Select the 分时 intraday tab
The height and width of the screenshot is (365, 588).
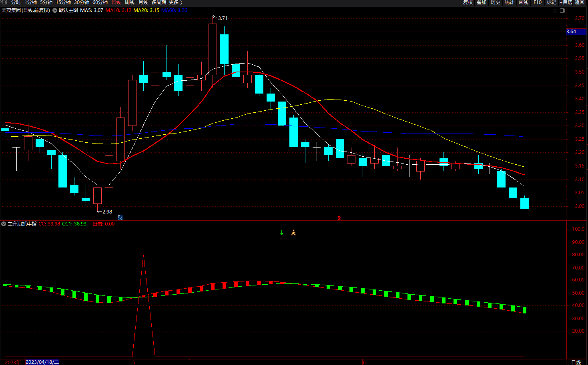[x=16, y=2]
